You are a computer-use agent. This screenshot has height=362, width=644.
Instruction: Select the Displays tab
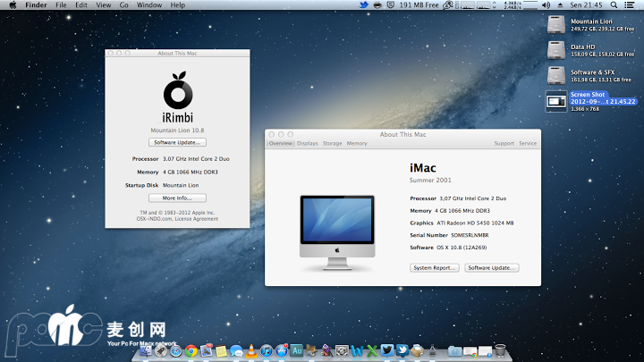[308, 143]
